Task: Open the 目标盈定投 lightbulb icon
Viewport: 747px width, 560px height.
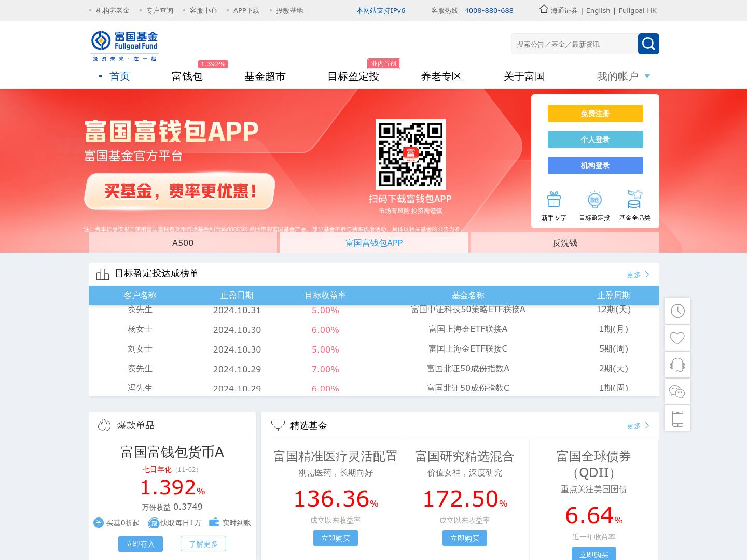Action: pos(594,200)
